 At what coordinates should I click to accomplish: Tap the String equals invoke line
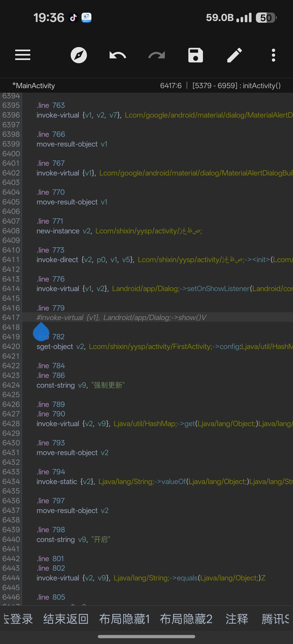coord(151,578)
